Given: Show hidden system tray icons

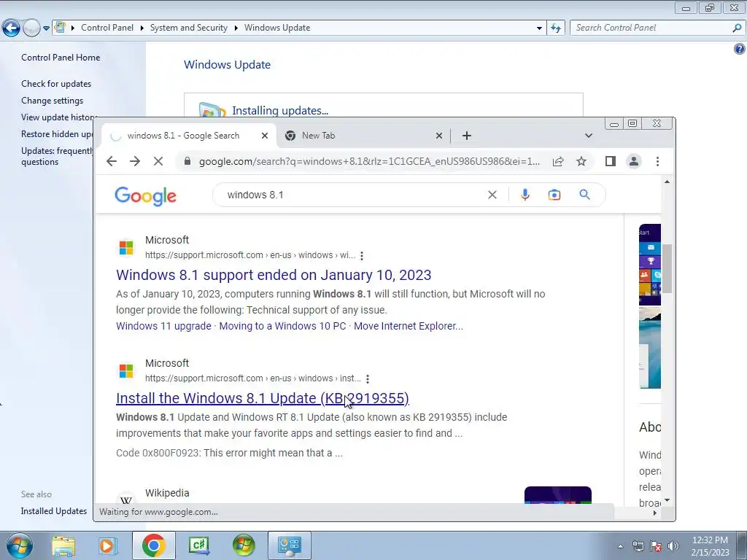Looking at the screenshot, I should tap(620, 546).
